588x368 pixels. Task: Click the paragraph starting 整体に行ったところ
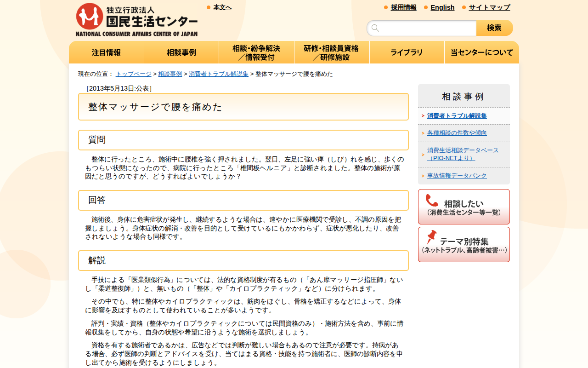[244, 168]
